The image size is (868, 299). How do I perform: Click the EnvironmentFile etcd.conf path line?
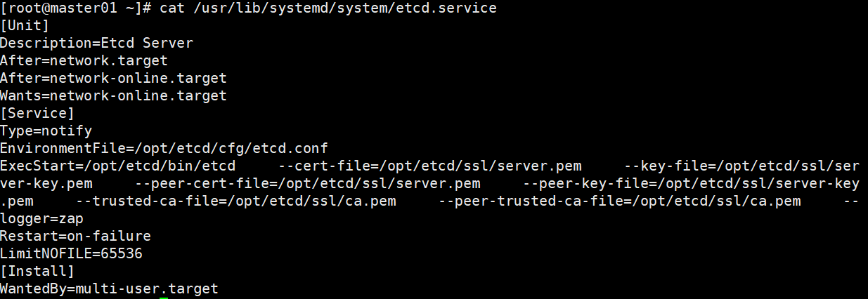point(164,149)
